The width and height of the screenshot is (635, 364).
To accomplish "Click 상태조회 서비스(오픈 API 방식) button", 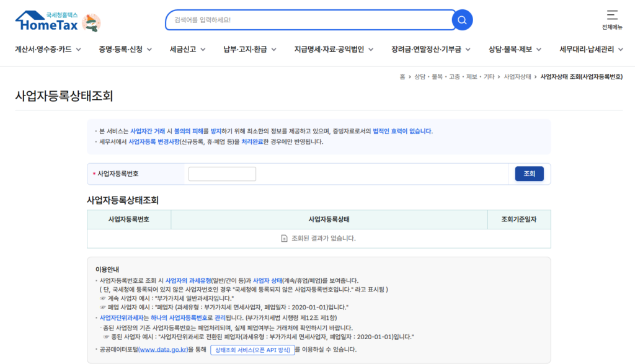I will (x=252, y=350).
